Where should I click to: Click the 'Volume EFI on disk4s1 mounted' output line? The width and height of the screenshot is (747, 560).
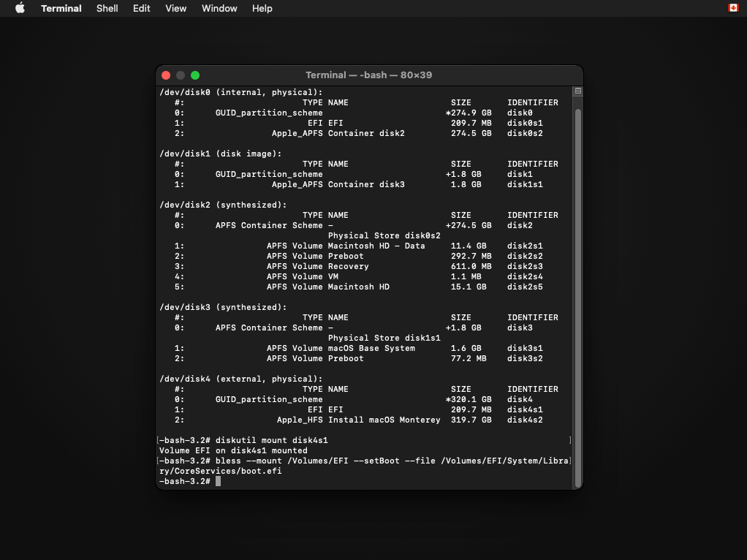tap(233, 450)
